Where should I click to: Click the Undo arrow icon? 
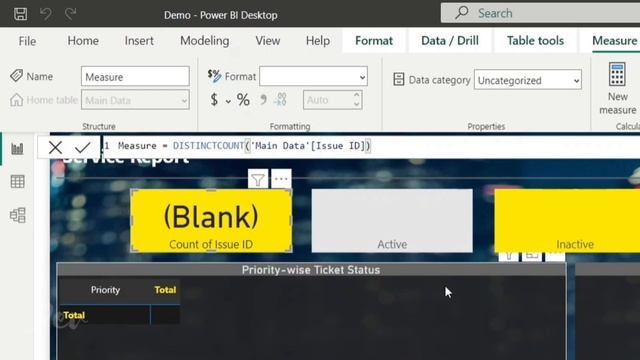click(x=46, y=14)
